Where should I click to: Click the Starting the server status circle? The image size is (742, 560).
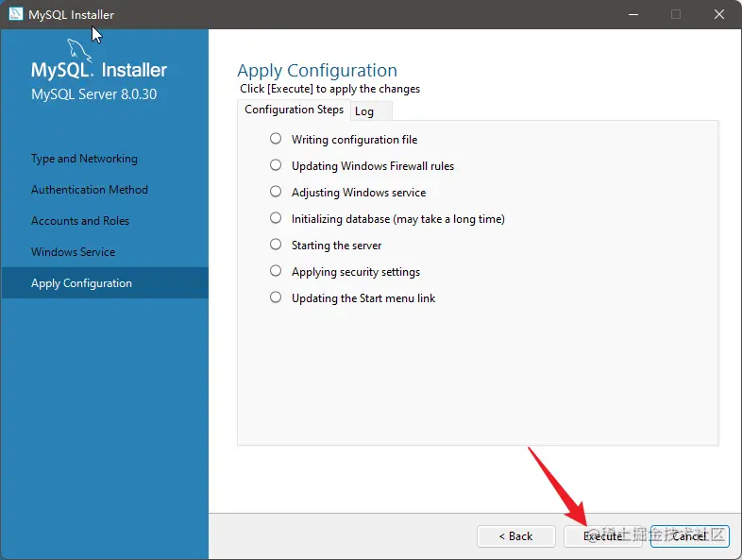pyautogui.click(x=276, y=245)
